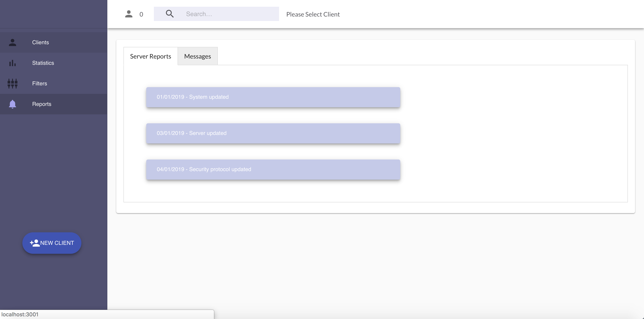
Task: Click the magnifier search icon
Action: (170, 14)
